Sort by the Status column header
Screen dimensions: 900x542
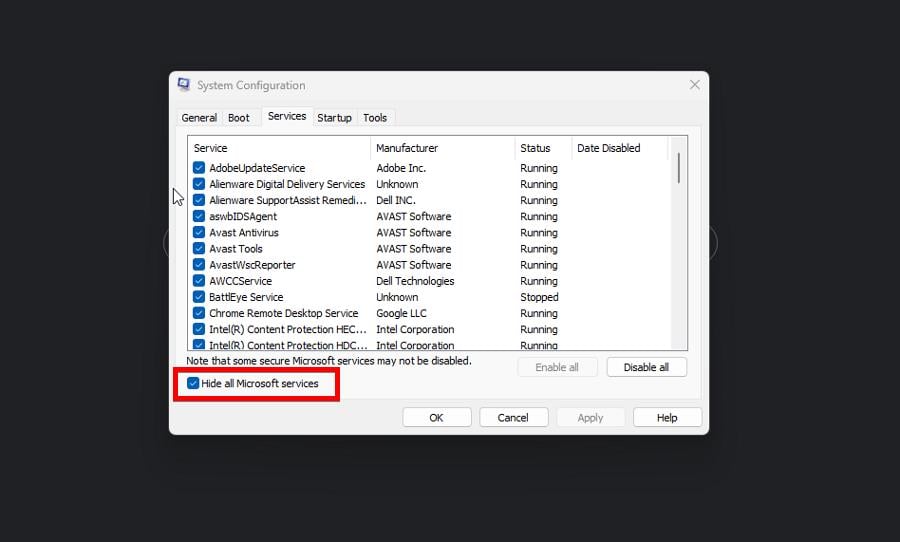[544, 148]
